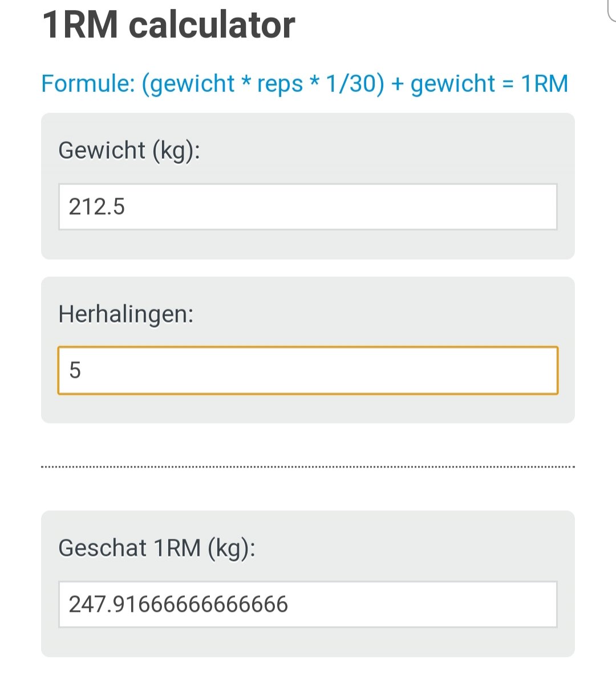Click the number 5 in the repetitions field

point(75,370)
